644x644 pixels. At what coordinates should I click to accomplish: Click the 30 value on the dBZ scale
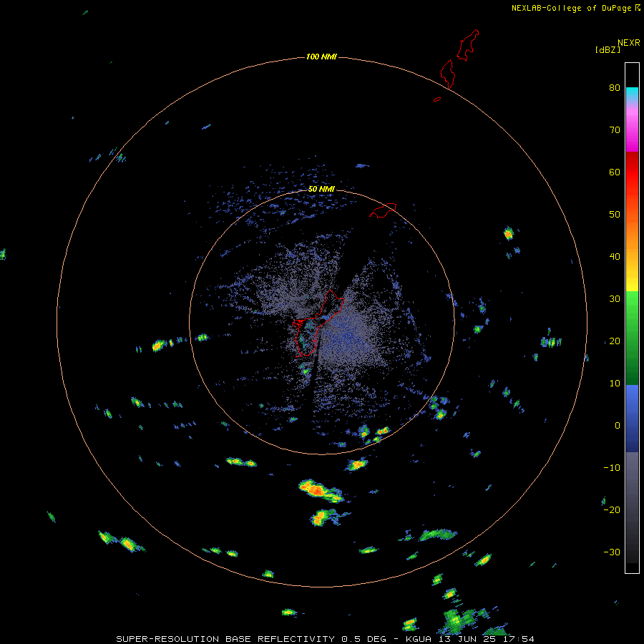coord(615,298)
